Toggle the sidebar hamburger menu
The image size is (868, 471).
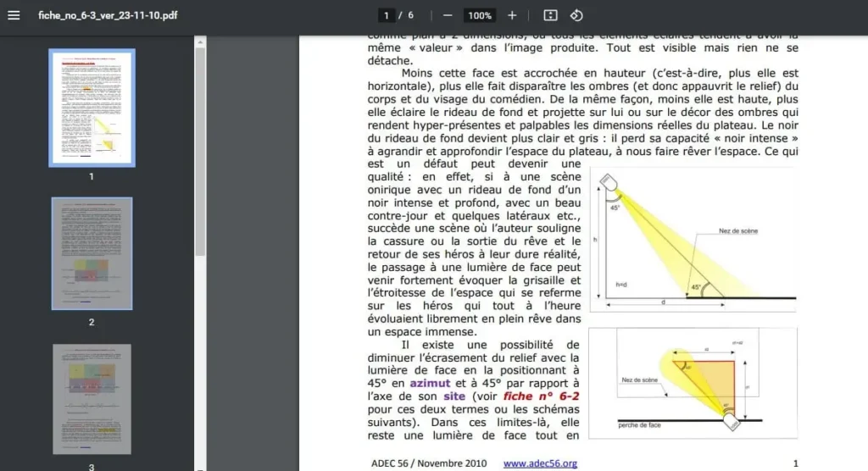coord(14,15)
